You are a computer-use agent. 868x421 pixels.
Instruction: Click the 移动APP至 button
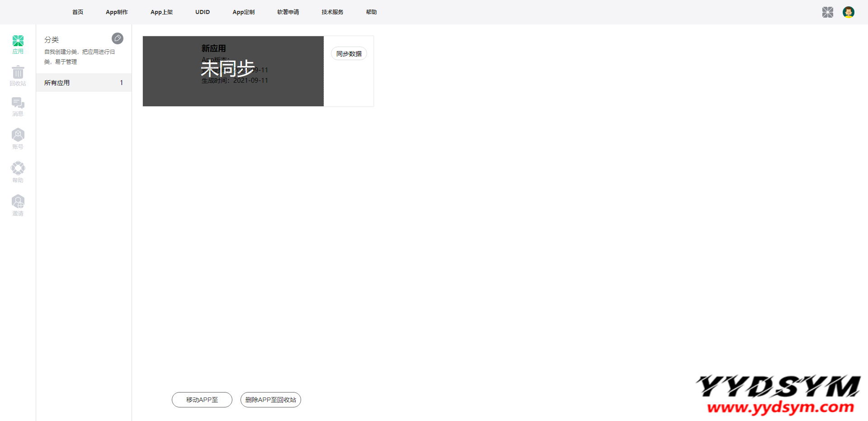(x=202, y=400)
